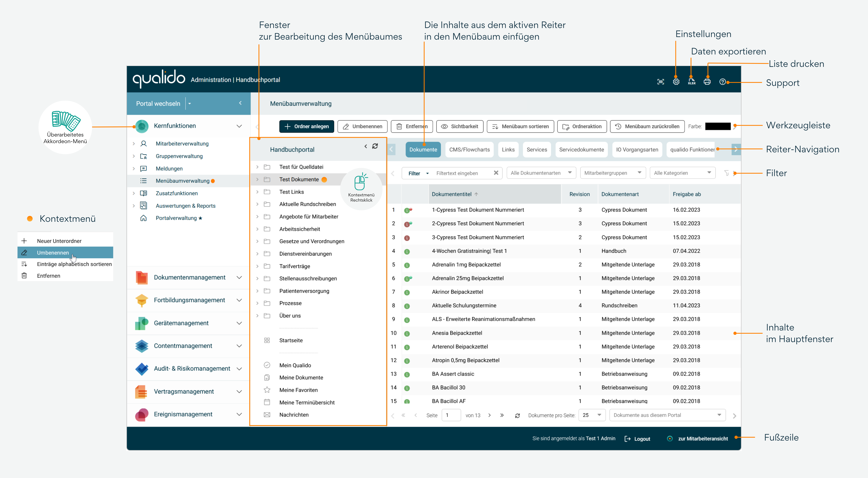Reload the document list in pagination bar
This screenshot has width=868, height=478.
[x=517, y=415]
